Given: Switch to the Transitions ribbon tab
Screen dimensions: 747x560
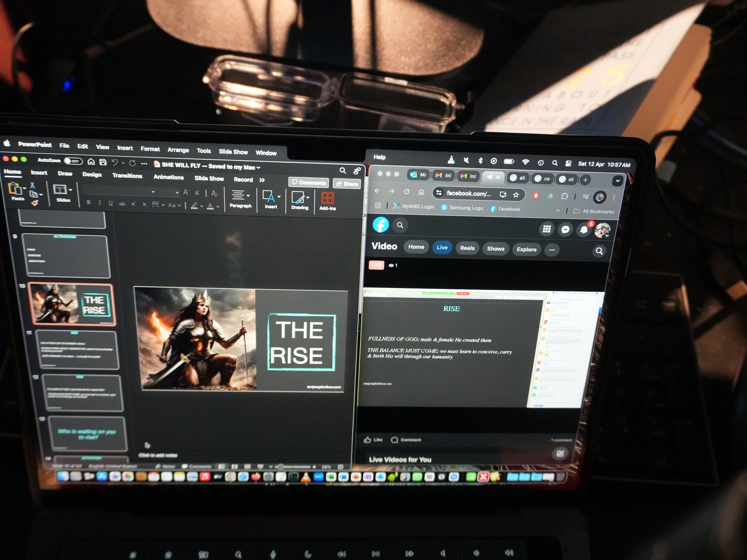Looking at the screenshot, I should tap(127, 176).
